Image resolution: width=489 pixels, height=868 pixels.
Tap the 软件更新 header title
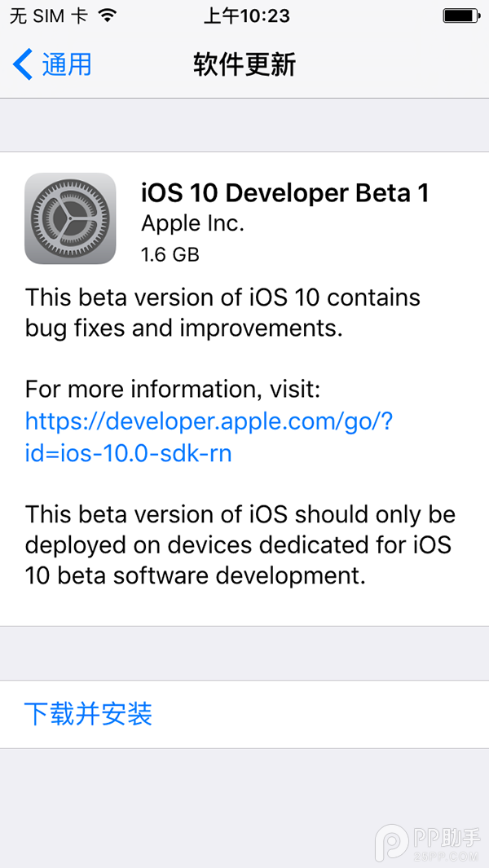244,64
